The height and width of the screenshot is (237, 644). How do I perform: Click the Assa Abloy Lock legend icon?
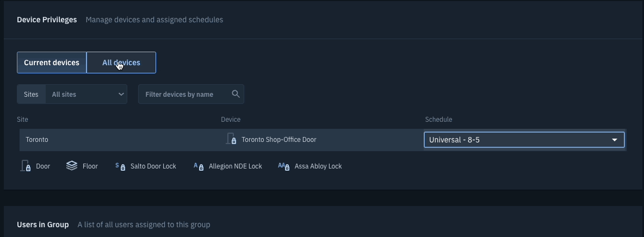click(284, 166)
